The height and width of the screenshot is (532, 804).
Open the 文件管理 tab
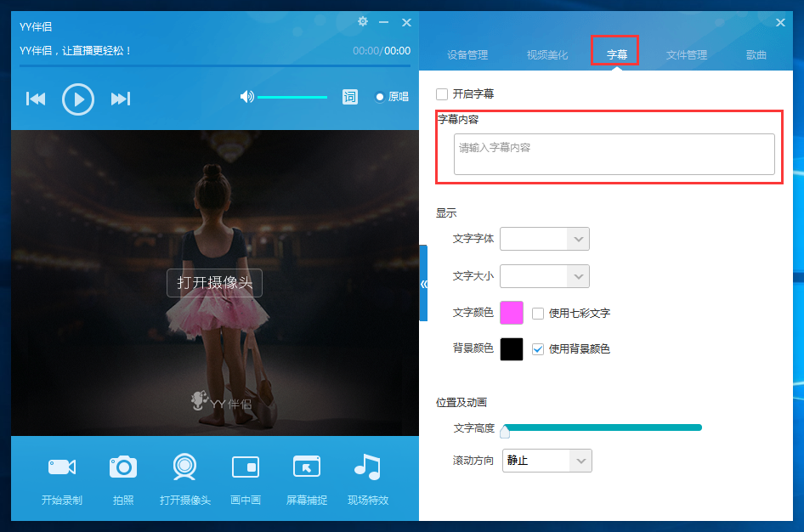687,55
